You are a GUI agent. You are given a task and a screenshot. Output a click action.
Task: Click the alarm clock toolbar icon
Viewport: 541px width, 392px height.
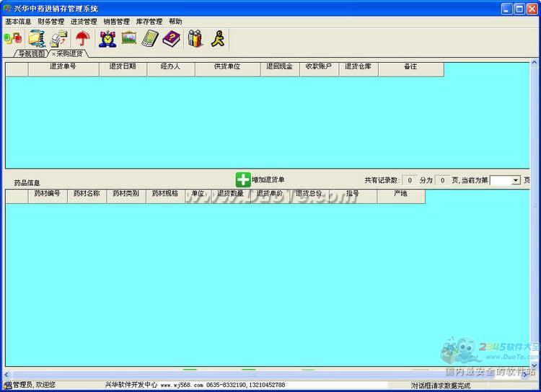pyautogui.click(x=107, y=39)
